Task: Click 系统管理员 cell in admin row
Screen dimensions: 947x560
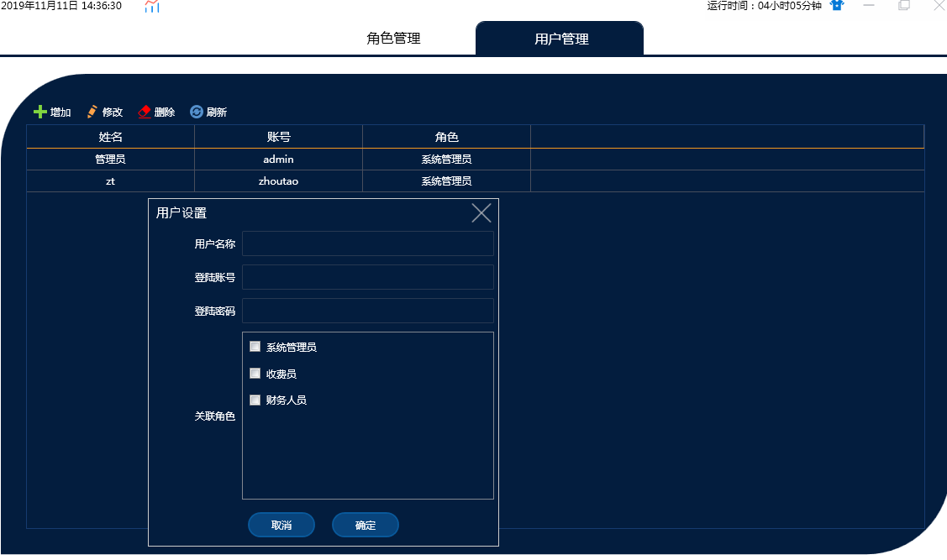Action: [x=446, y=160]
